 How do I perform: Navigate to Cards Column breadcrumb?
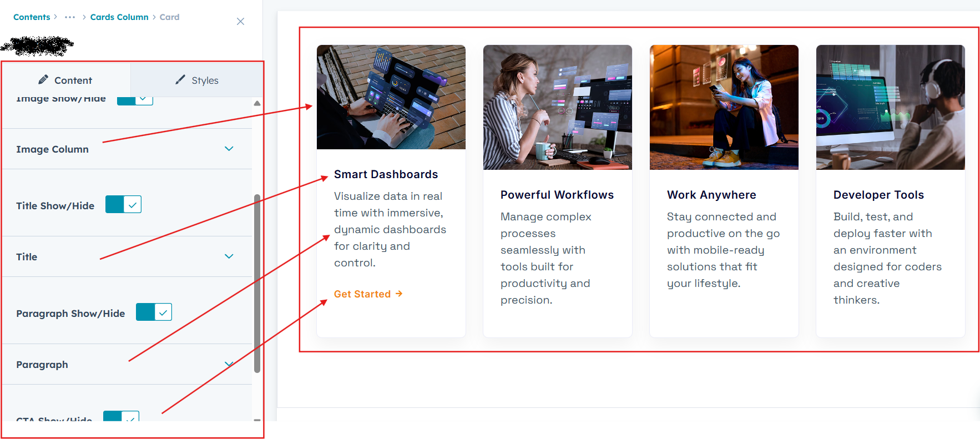tap(119, 17)
